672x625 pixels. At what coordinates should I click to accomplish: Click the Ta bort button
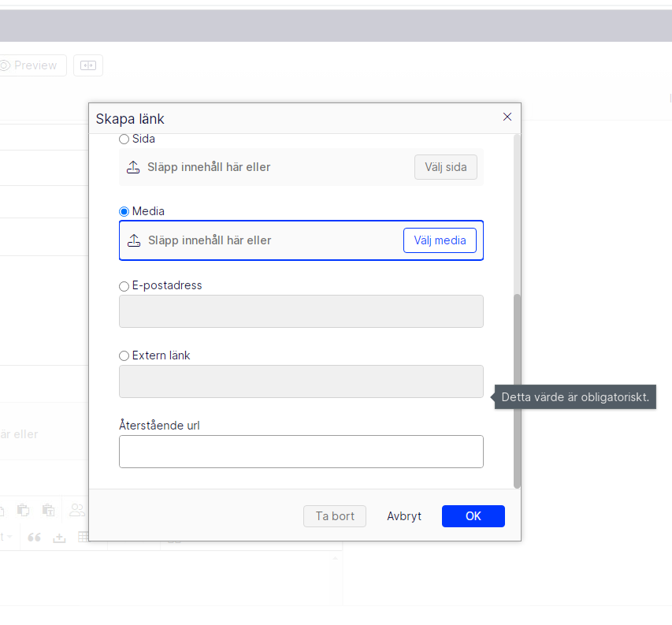335,516
